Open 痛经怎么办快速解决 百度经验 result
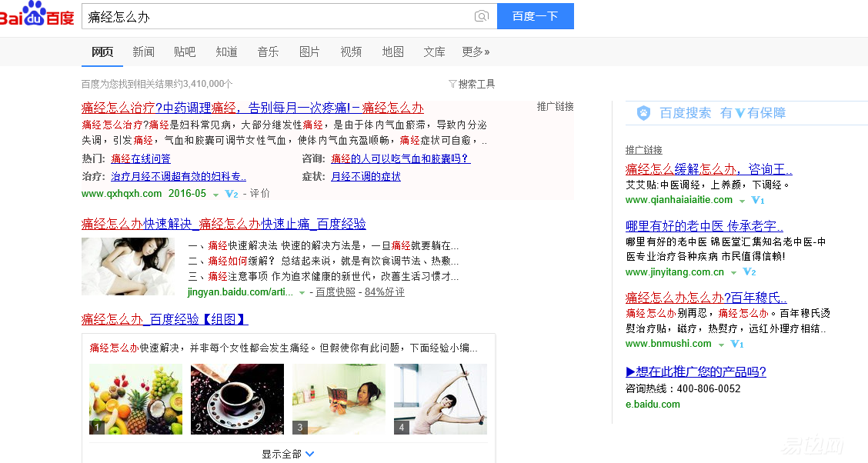 pos(224,224)
